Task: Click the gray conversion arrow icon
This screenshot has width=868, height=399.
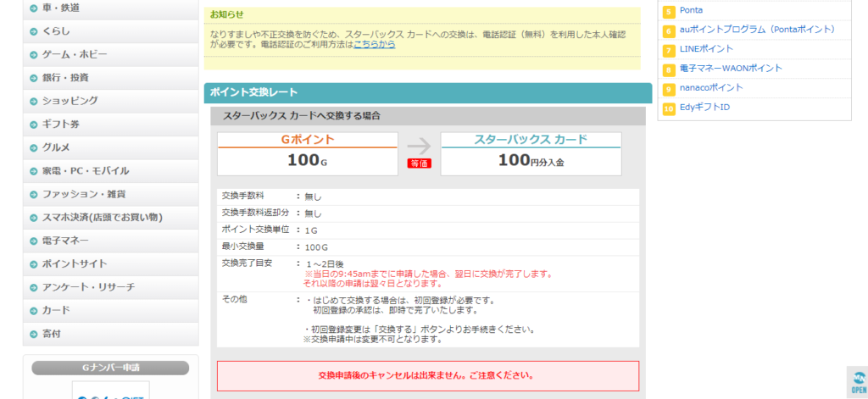Action: (419, 146)
